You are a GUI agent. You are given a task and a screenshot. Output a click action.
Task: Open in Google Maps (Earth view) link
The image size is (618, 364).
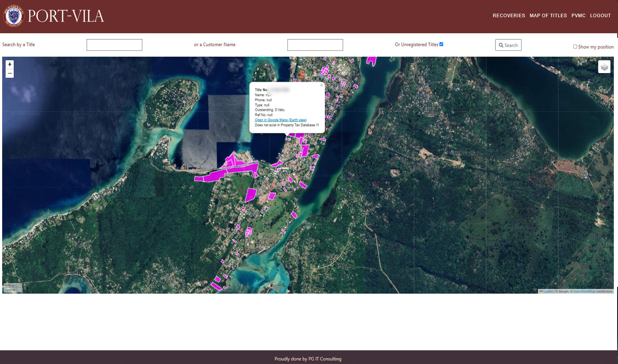point(281,120)
